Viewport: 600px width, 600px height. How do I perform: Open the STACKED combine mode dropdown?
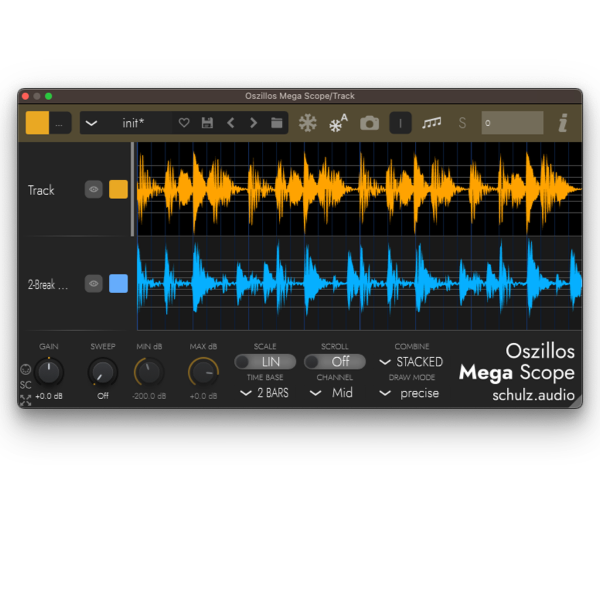click(x=411, y=362)
